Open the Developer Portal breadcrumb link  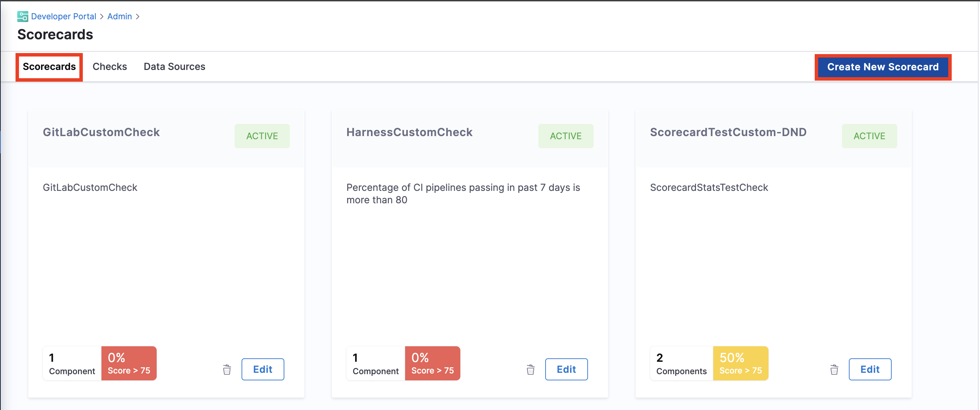pos(63,16)
